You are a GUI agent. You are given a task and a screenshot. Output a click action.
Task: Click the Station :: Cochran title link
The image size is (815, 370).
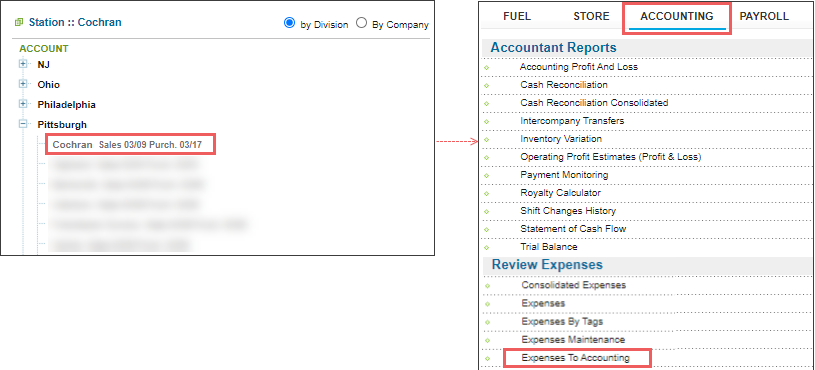pyautogui.click(x=75, y=22)
